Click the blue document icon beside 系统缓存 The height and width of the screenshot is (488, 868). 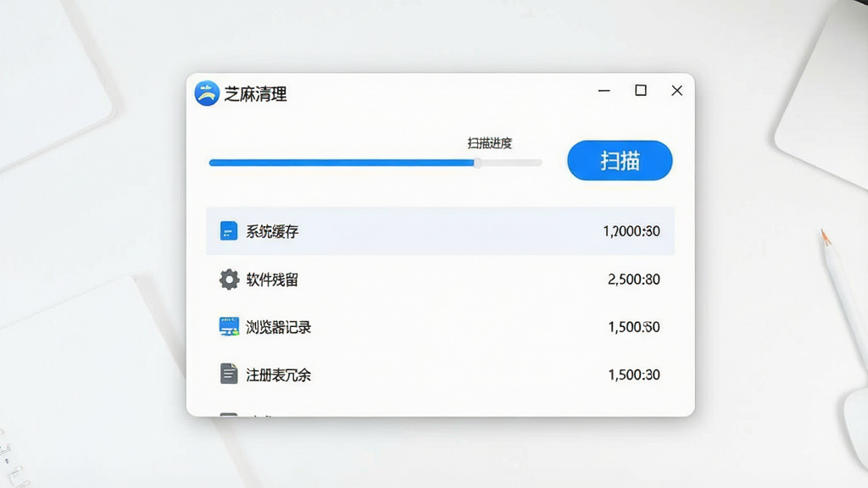click(229, 230)
